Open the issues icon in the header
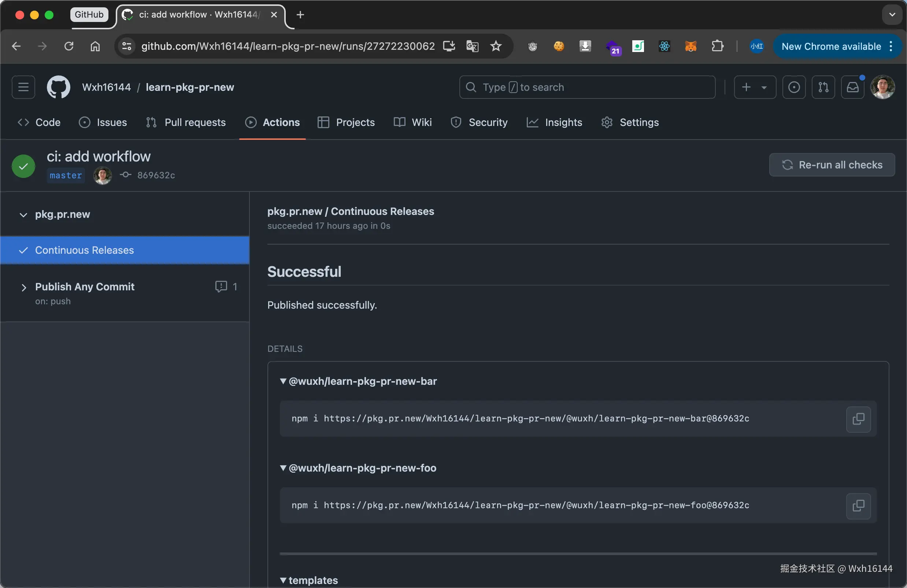Screen dimensions: 907x588 [x=794, y=87]
